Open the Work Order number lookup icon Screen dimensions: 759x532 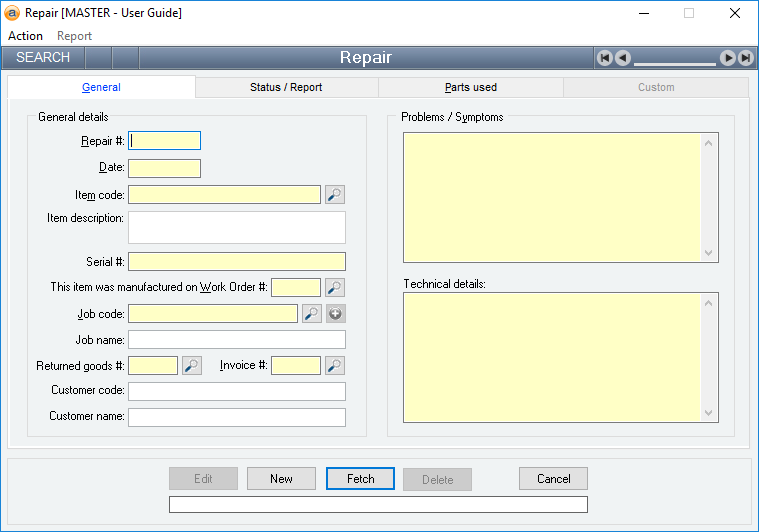(335, 288)
